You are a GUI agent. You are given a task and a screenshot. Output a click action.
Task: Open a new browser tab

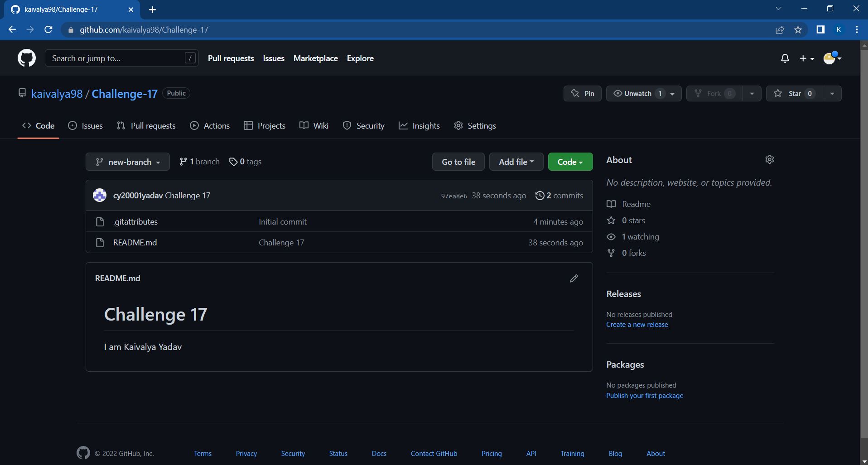pyautogui.click(x=152, y=10)
